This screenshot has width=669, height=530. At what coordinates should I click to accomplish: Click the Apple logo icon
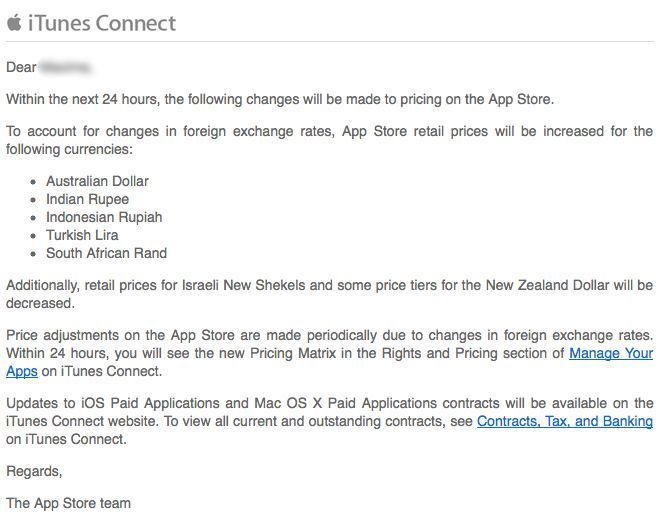[x=14, y=23]
